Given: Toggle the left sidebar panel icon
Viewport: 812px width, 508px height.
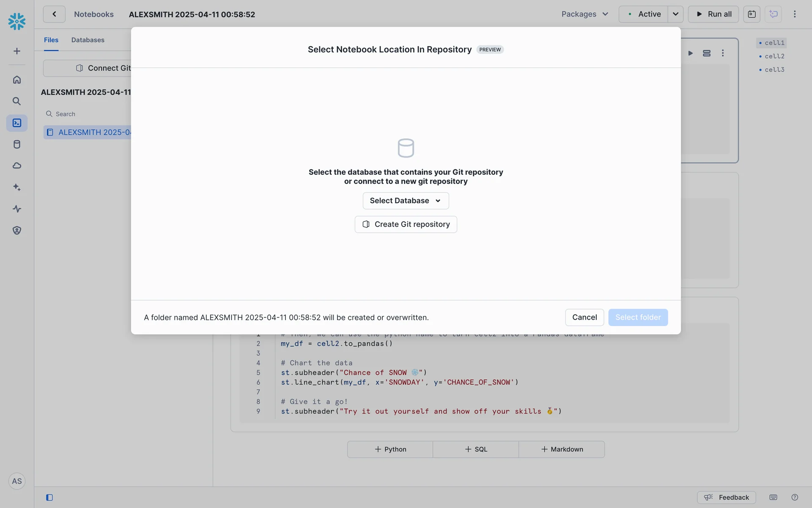Looking at the screenshot, I should 49,497.
